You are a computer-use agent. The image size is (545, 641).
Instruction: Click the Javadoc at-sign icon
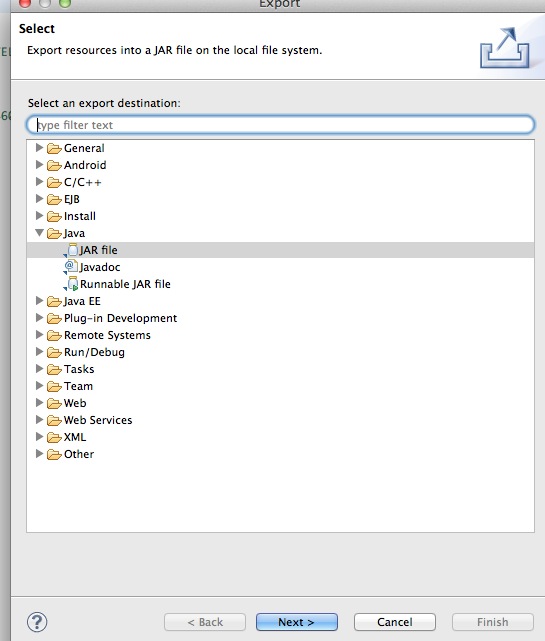click(x=71, y=267)
